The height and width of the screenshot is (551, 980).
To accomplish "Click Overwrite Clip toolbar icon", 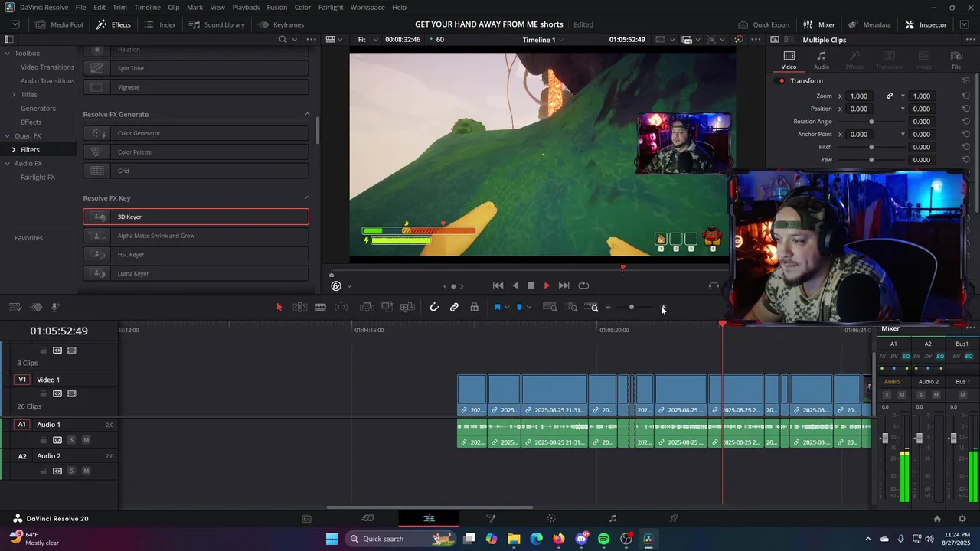I will pos(387,307).
